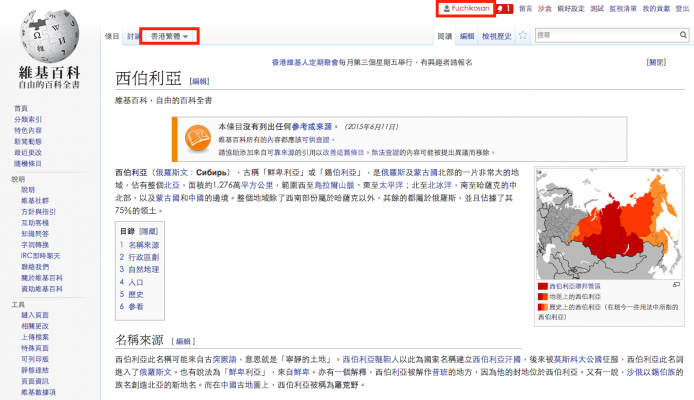
Task: Open the 香港繁體 language variant dropdown
Action: [169, 36]
